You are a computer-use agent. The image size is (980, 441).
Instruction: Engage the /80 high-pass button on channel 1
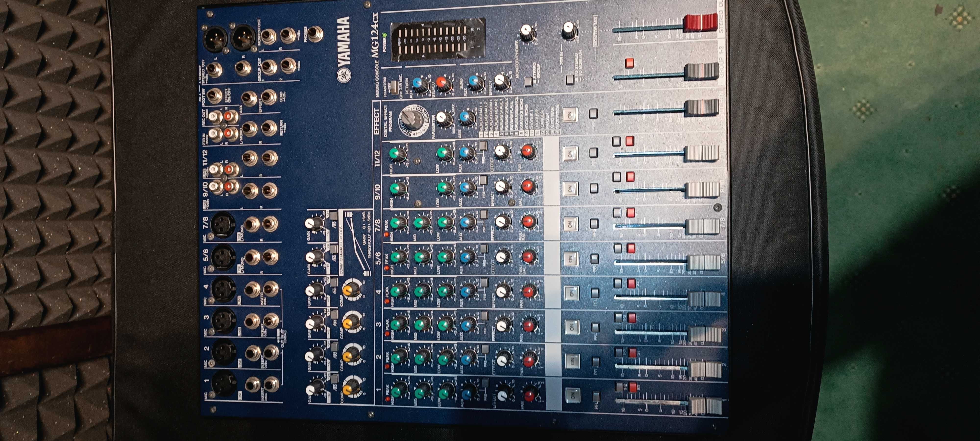pyautogui.click(x=334, y=379)
